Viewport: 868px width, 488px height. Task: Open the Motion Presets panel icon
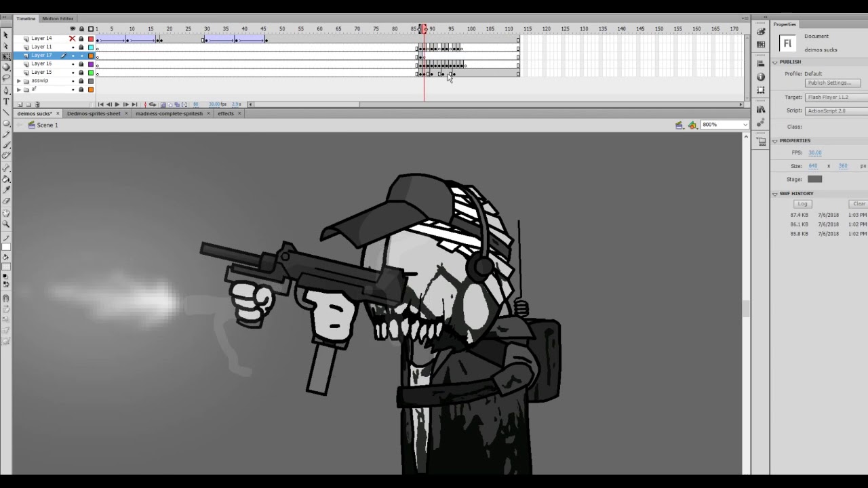pyautogui.click(x=761, y=122)
